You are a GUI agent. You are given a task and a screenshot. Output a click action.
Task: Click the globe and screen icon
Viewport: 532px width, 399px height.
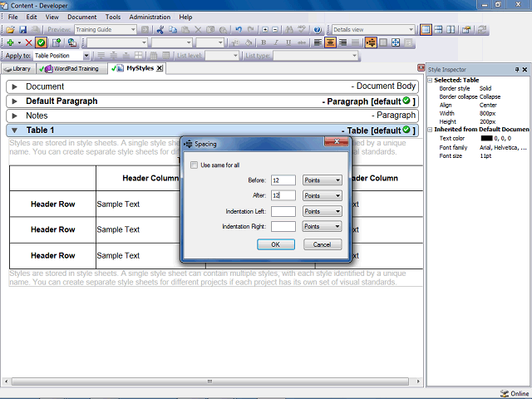(71, 42)
